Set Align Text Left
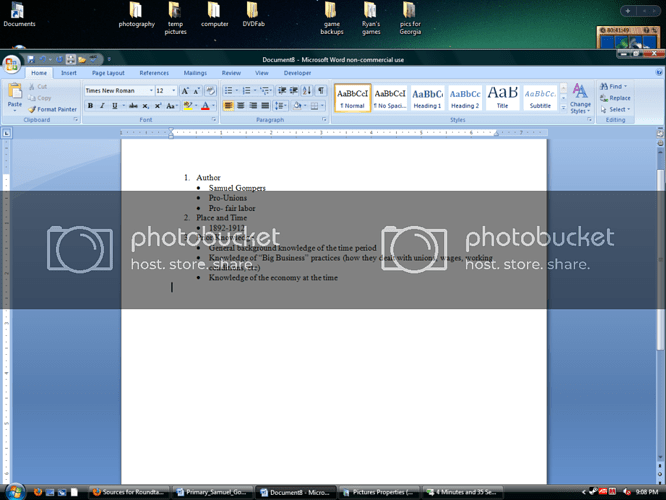Viewport: 666px width, 500px height. pos(229,106)
